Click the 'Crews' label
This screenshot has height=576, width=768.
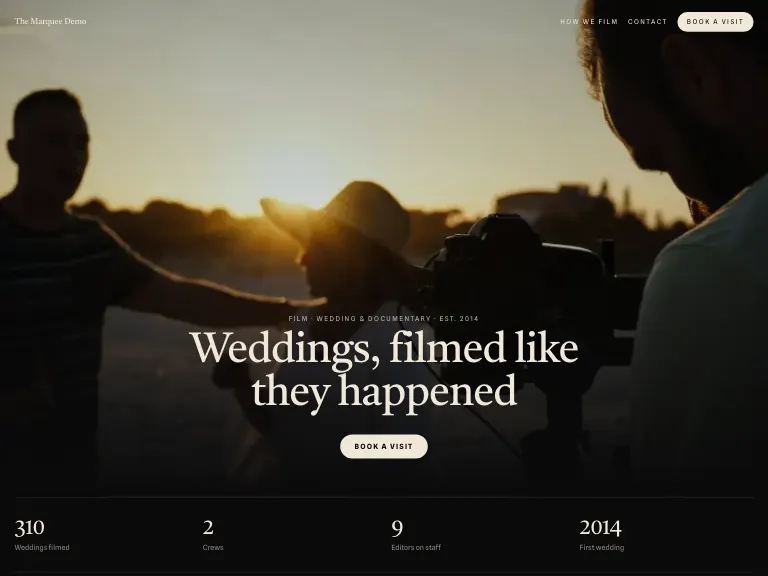pyautogui.click(x=213, y=547)
